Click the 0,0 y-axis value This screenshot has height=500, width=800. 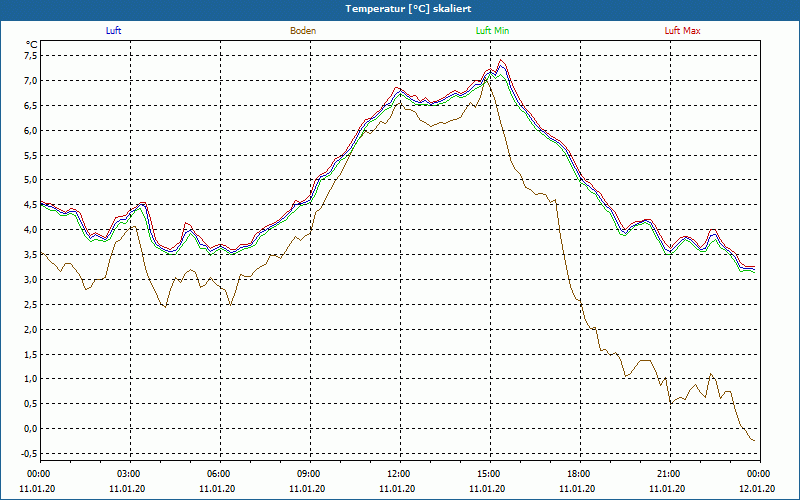pos(30,429)
